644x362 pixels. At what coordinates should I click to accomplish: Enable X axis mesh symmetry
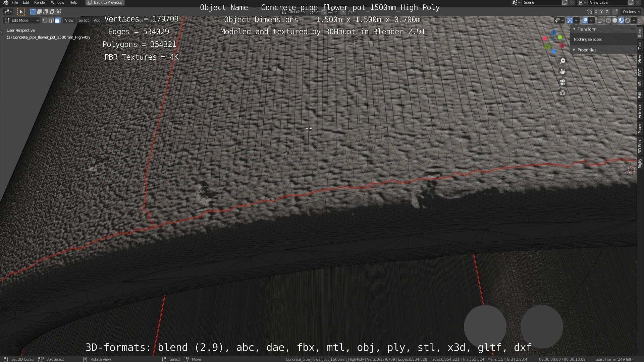[596, 12]
